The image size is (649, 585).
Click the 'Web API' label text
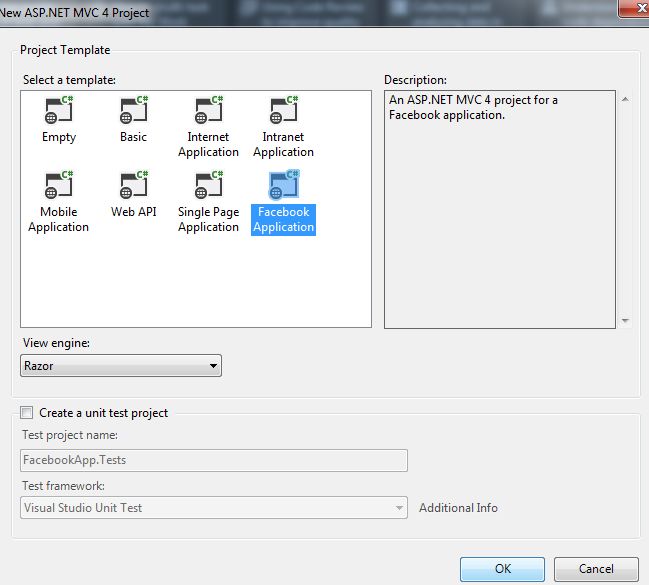(x=134, y=212)
